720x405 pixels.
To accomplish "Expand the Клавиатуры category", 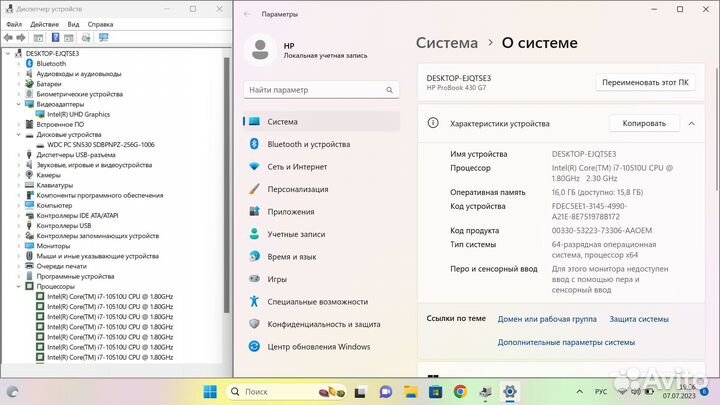I will pyautogui.click(x=19, y=185).
